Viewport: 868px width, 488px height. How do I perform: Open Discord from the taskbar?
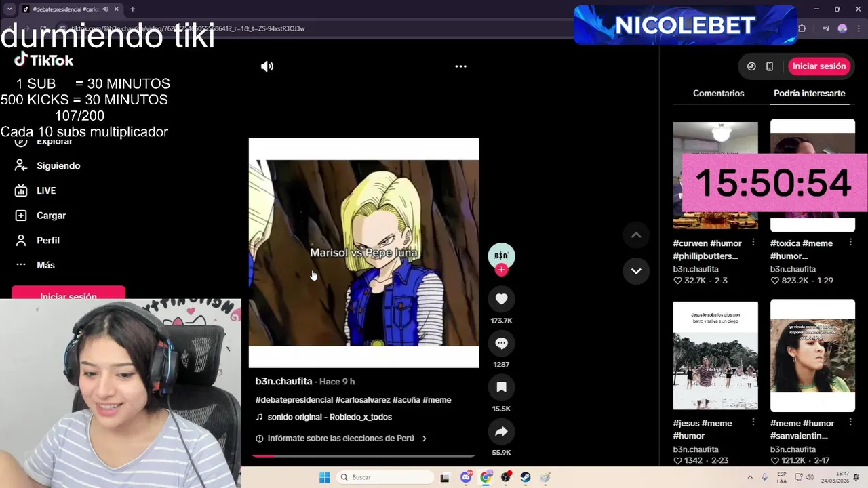pos(466,477)
